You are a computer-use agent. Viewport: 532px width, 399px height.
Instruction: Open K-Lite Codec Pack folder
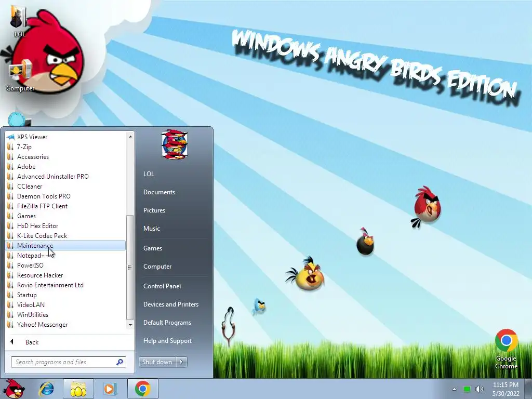coord(65,235)
